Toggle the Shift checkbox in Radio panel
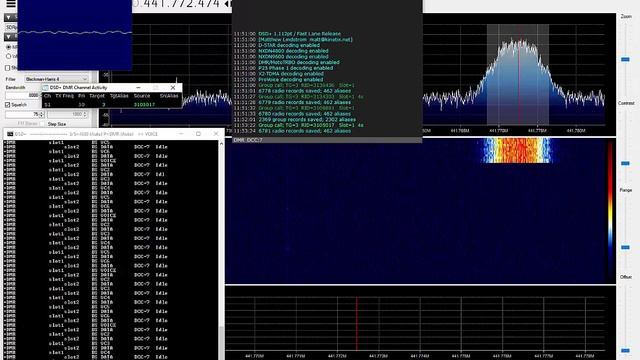Viewport: 640px width, 360px height. [x=7, y=67]
